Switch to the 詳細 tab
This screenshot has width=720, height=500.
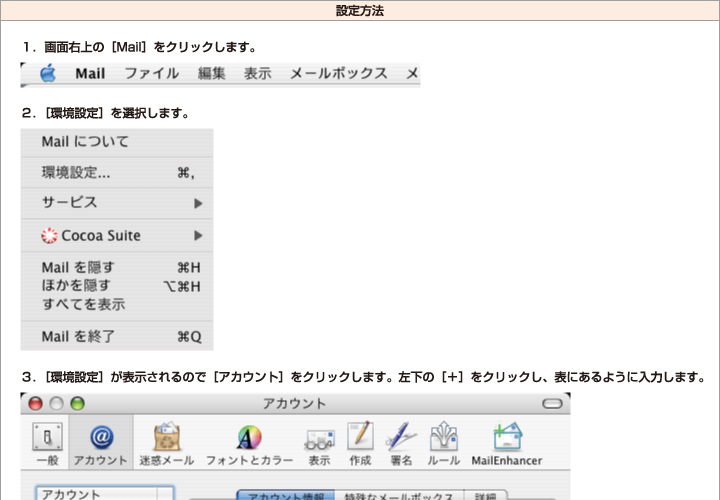tap(485, 495)
